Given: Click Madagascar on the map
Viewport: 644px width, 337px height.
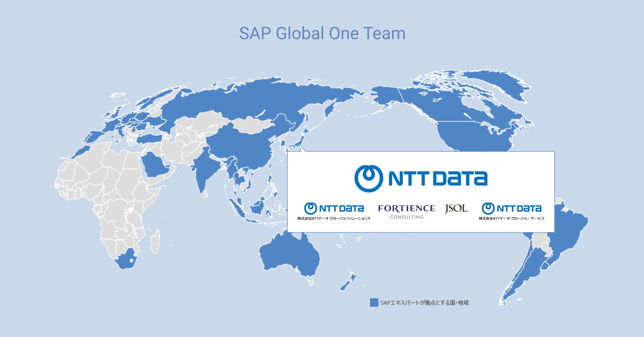Looking at the screenshot, I should click(x=156, y=241).
